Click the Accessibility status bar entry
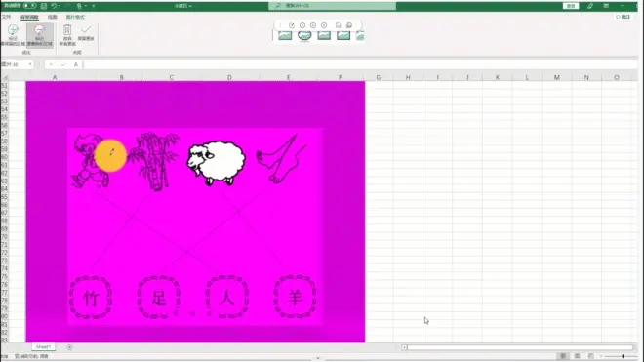This screenshot has width=644, height=362. (x=32, y=356)
